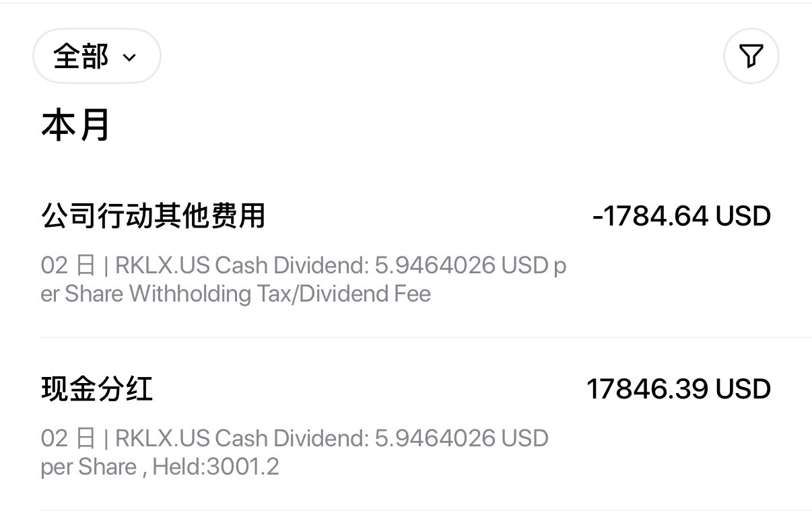Tap the 本月 section heading
Viewport: 812px width, 517px height.
point(75,126)
